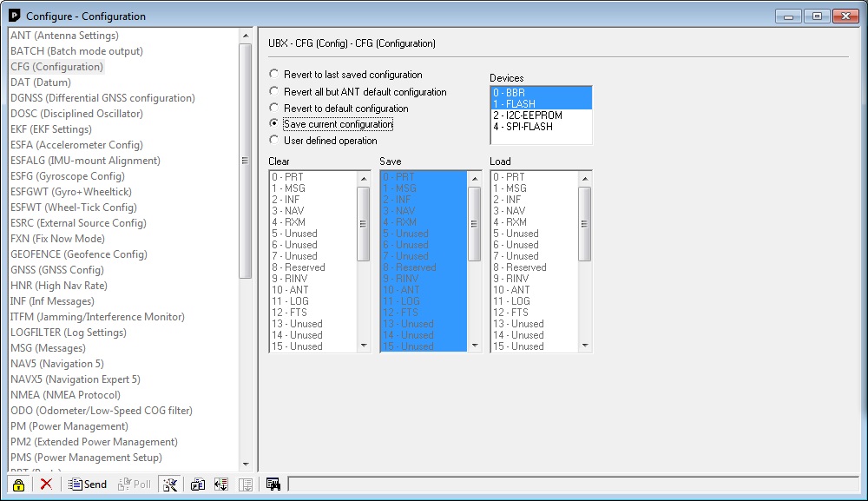Click the Clear list scroll-down arrow
The width and height of the screenshot is (868, 501).
(364, 346)
